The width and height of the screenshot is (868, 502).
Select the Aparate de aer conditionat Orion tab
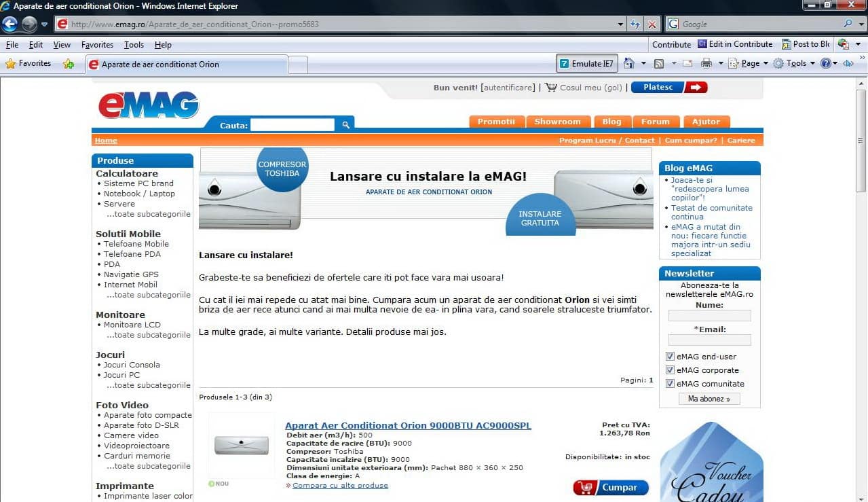(187, 65)
